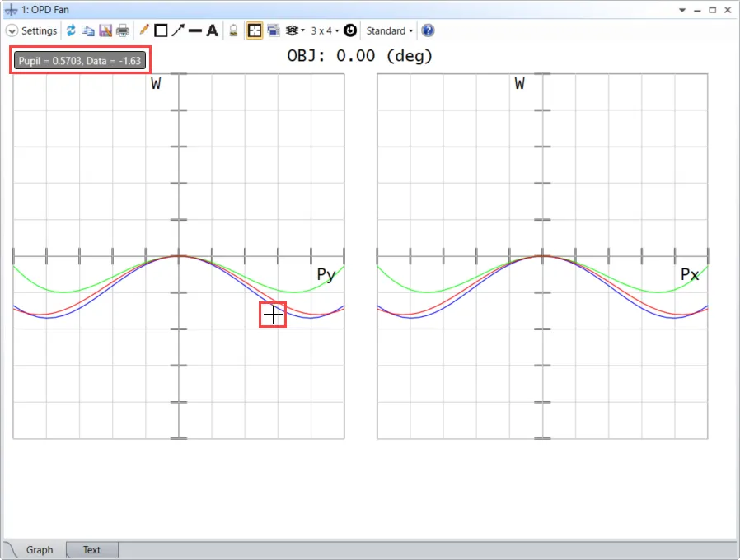
Task: Expand the Settings panel chevron
Action: [x=12, y=30]
